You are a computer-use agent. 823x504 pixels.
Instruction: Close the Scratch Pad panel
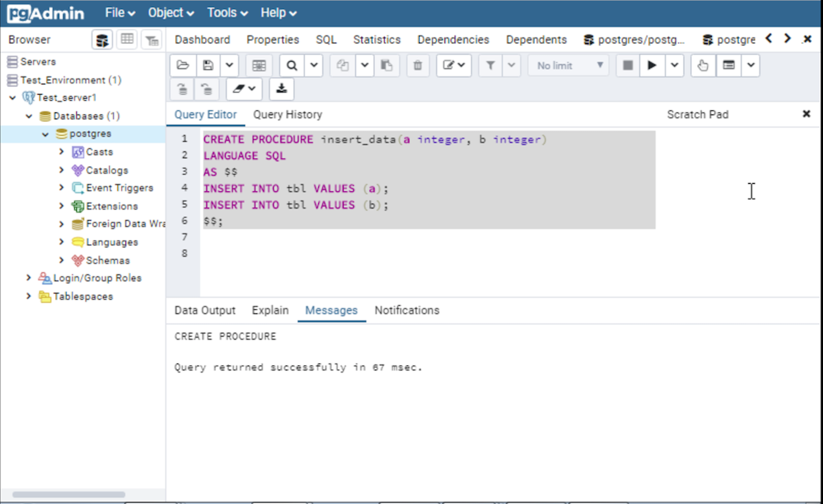pyautogui.click(x=807, y=115)
